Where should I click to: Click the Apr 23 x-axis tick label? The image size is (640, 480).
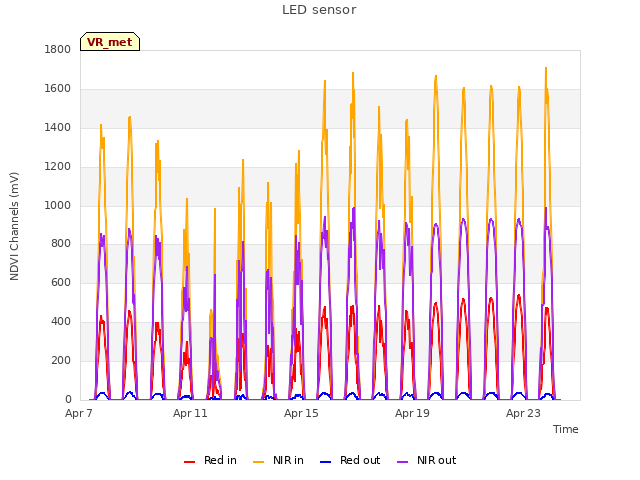523,413
